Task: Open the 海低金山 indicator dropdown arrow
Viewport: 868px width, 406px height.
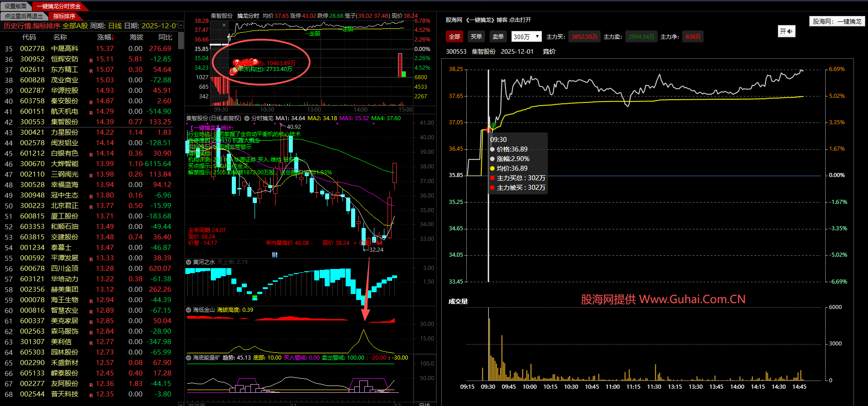Action: (189, 310)
